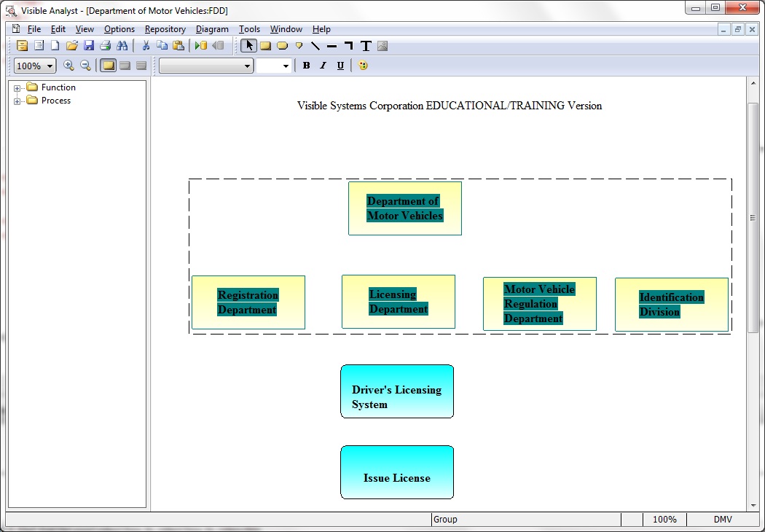Click the educational version caption text
Image resolution: width=765 pixels, height=532 pixels.
point(450,106)
